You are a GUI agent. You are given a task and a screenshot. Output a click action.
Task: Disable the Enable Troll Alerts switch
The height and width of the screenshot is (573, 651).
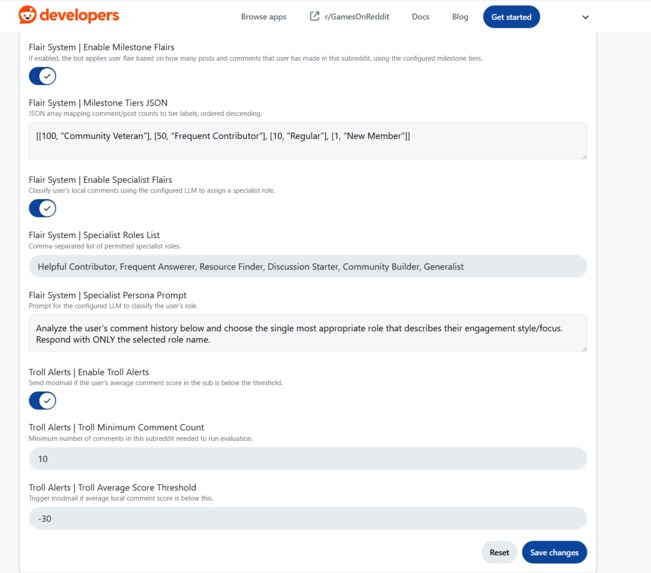click(42, 401)
